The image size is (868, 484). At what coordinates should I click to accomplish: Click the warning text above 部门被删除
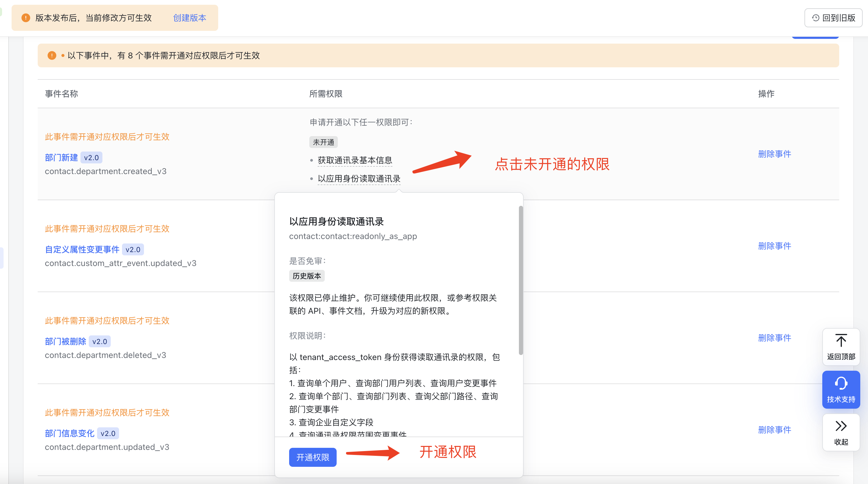107,320
